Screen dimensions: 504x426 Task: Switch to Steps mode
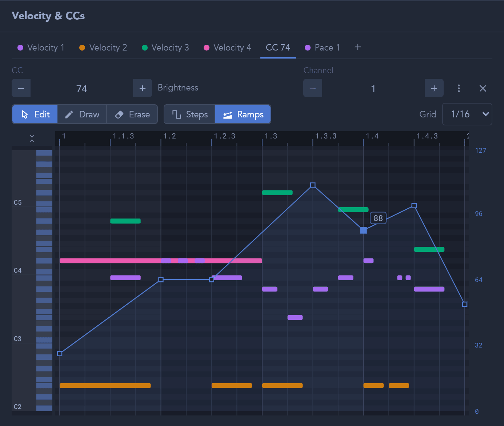click(190, 114)
